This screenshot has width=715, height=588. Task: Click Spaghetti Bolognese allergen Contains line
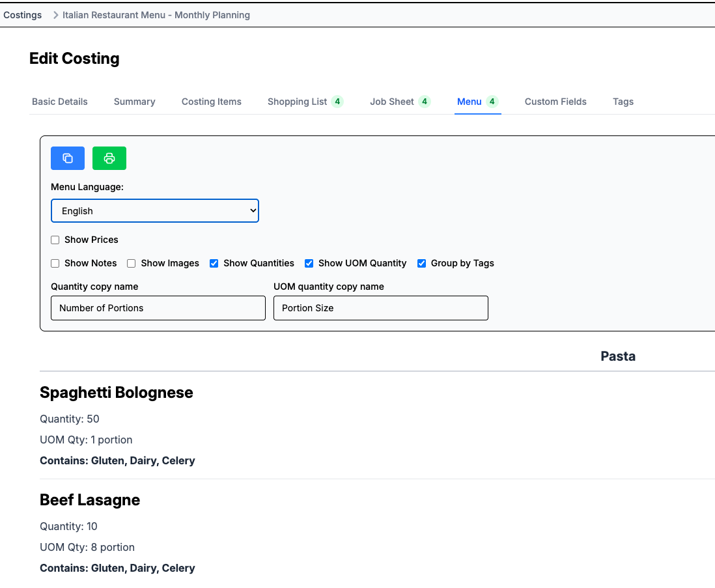click(x=117, y=461)
